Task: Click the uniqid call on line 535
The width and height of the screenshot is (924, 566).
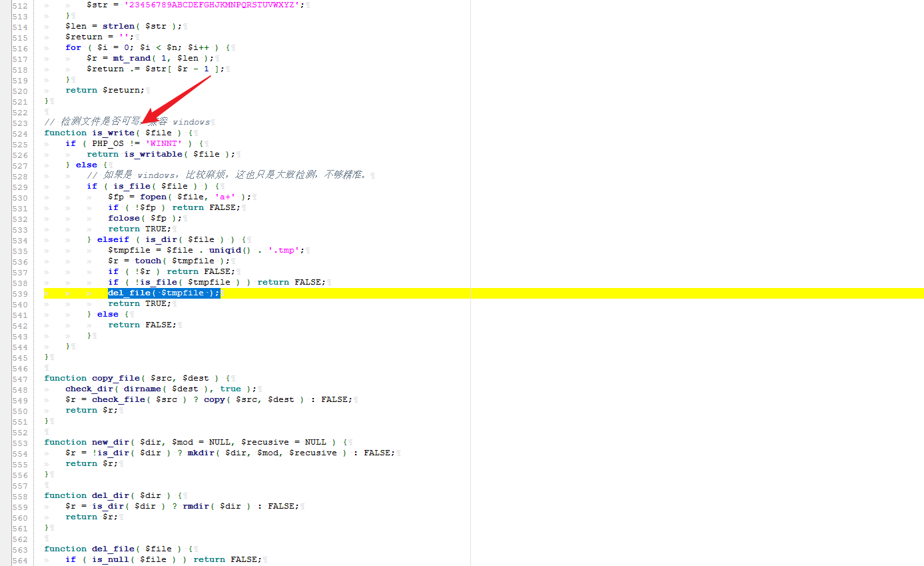Action: pyautogui.click(x=225, y=250)
